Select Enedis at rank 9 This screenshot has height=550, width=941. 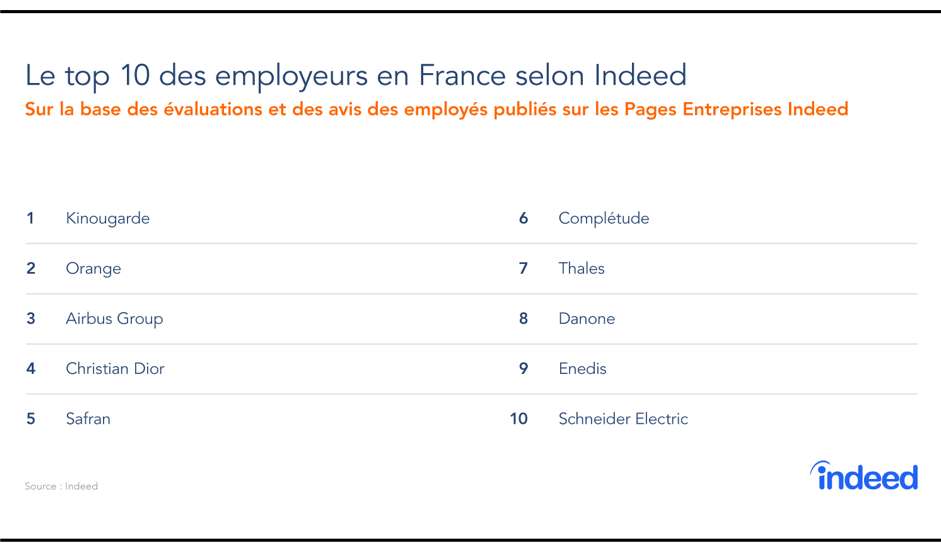(x=583, y=369)
